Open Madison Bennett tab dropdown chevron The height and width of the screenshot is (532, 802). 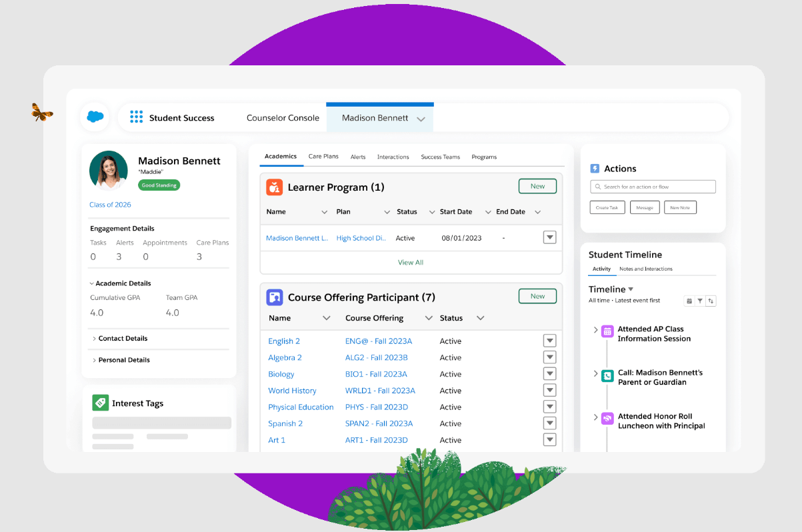click(421, 119)
